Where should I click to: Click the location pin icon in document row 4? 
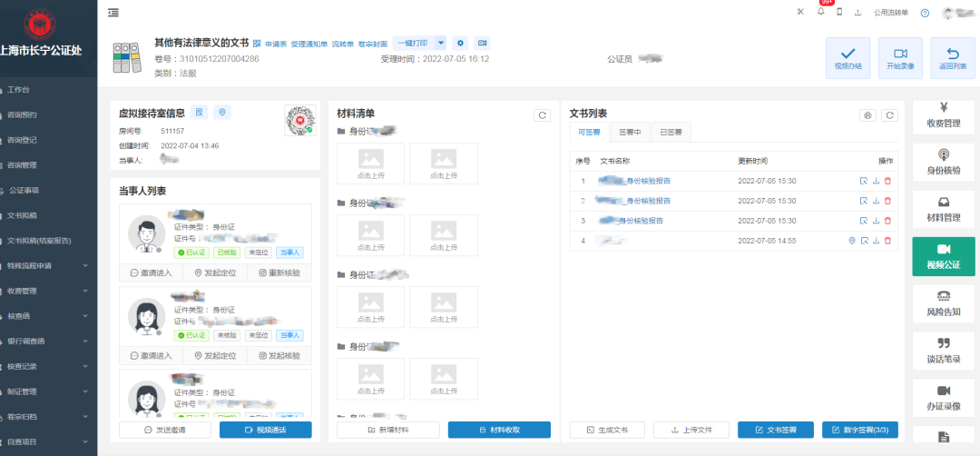click(x=852, y=241)
